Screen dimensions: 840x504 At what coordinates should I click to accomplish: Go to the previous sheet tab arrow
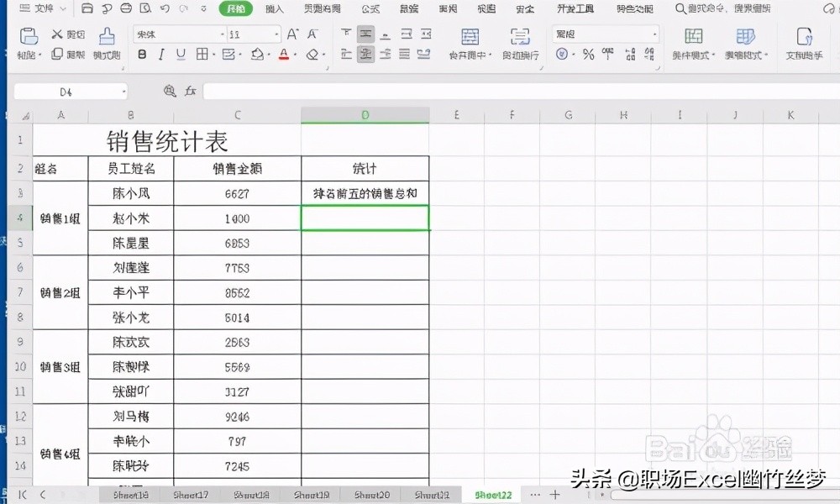pyautogui.click(x=43, y=495)
